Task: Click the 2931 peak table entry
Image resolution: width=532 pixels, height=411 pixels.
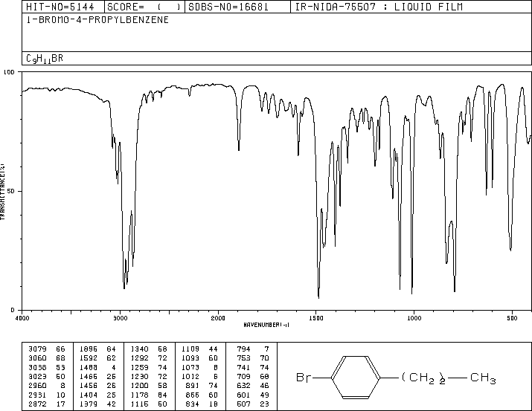Action: [37, 395]
